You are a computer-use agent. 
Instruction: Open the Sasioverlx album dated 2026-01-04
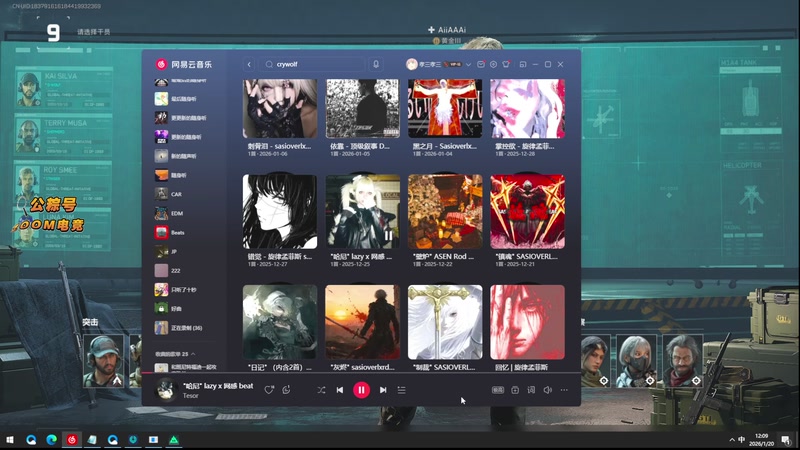(x=445, y=108)
